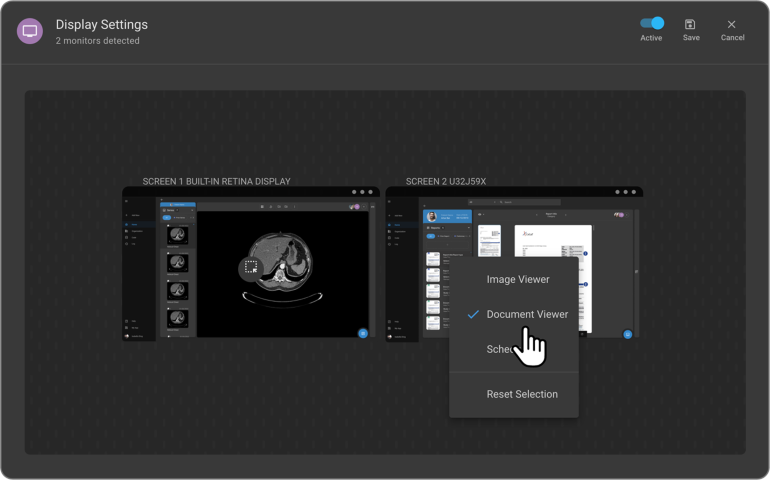The width and height of the screenshot is (770, 480).
Task: Click the SCREEN 2 U32J59X label
Action: 445,181
